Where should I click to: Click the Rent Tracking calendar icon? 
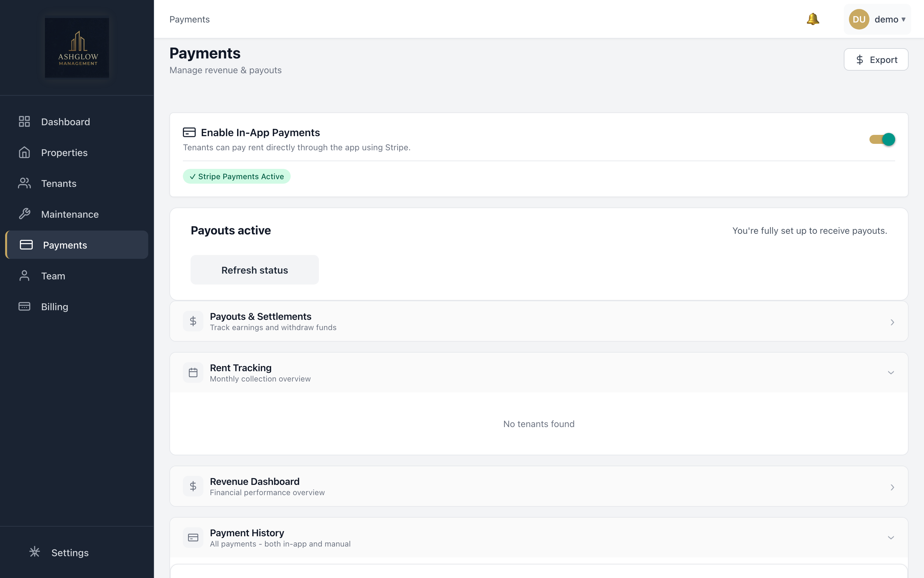193,373
